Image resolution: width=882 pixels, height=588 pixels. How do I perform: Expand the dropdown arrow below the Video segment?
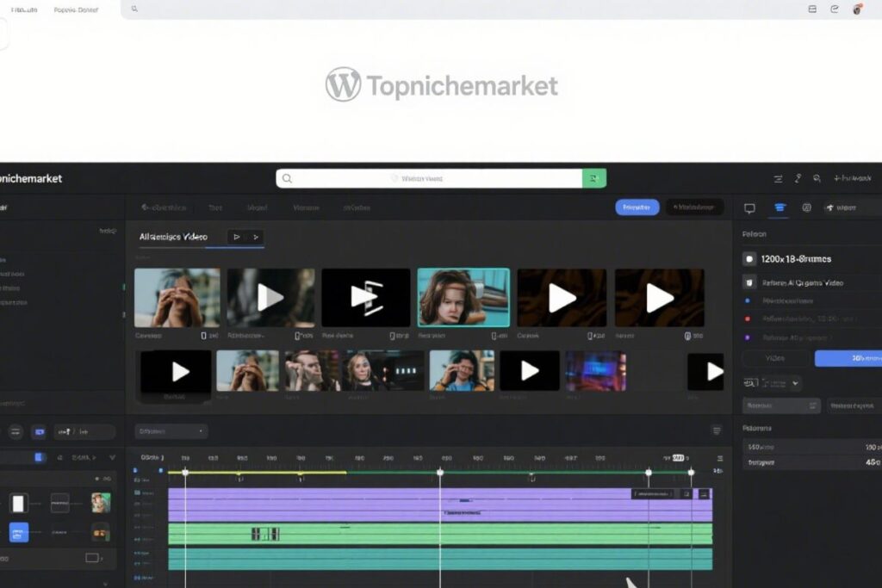[795, 383]
